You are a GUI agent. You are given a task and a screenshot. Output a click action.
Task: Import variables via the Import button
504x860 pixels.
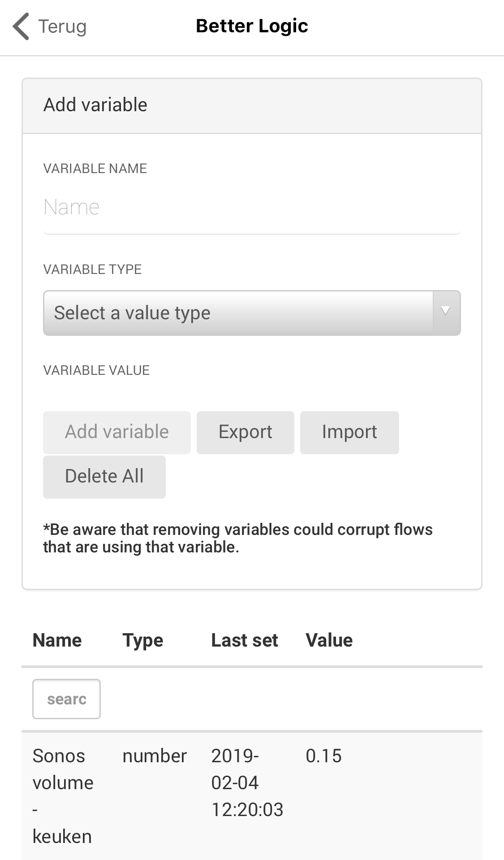click(349, 432)
